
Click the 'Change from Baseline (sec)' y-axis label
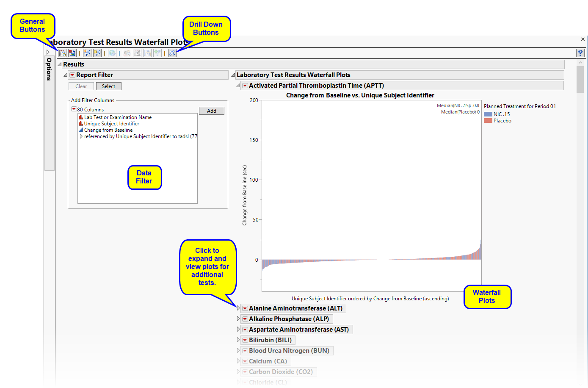point(245,195)
